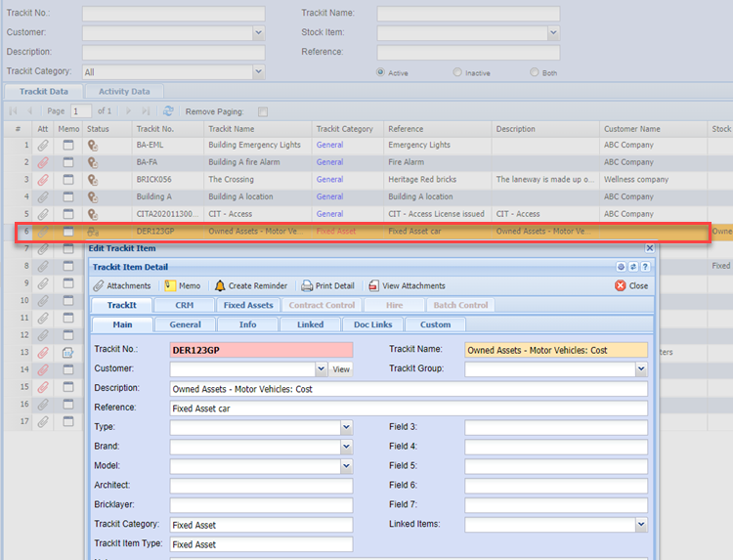The image size is (733, 560).
Task: Select the Inactive radio button
Action: (x=457, y=72)
